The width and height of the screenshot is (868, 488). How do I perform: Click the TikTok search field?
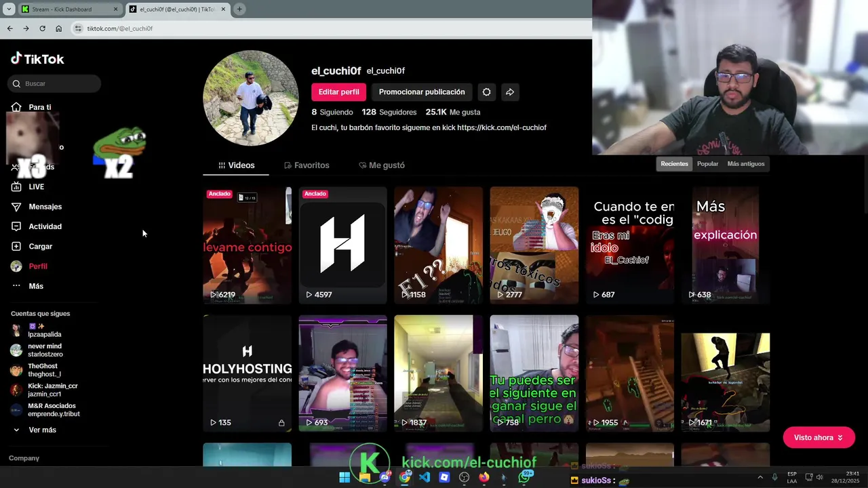(x=54, y=83)
